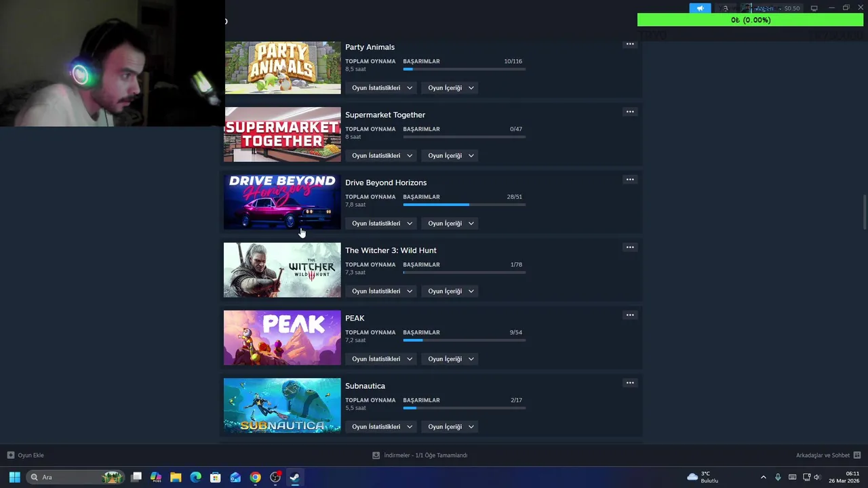Open the Windows Start menu

coord(14,477)
